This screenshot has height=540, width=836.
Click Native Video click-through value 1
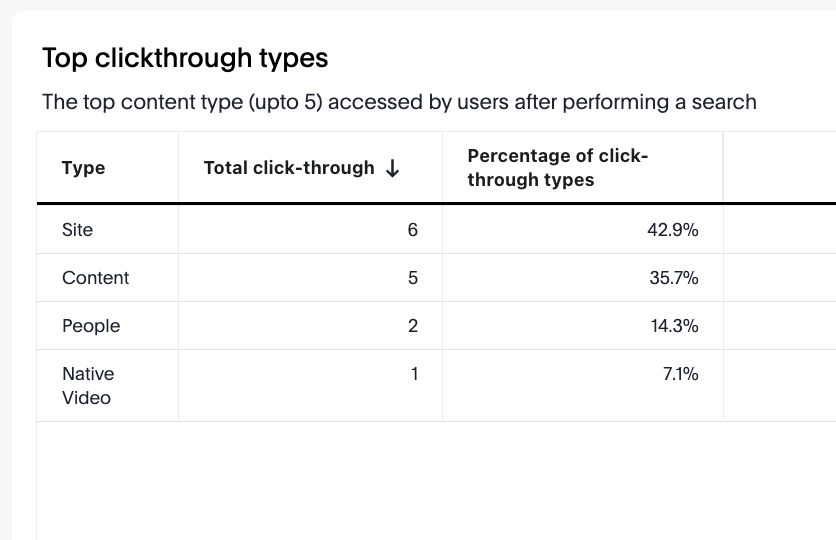[413, 374]
